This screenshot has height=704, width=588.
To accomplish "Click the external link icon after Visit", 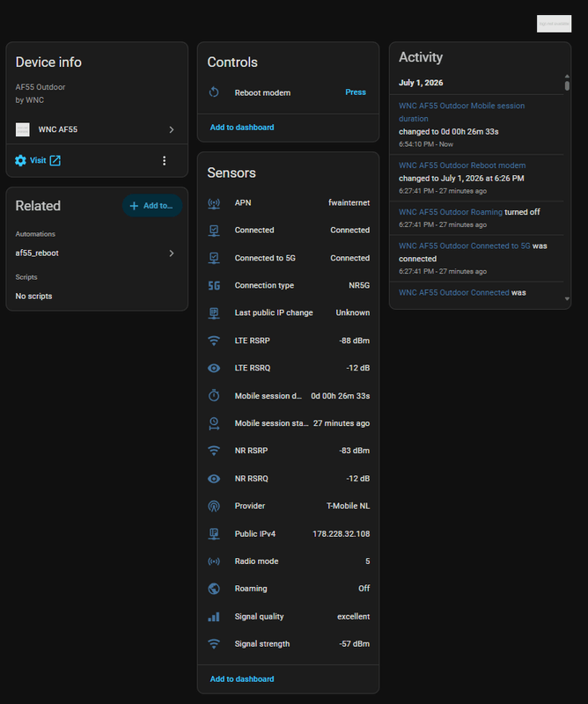I will (55, 160).
